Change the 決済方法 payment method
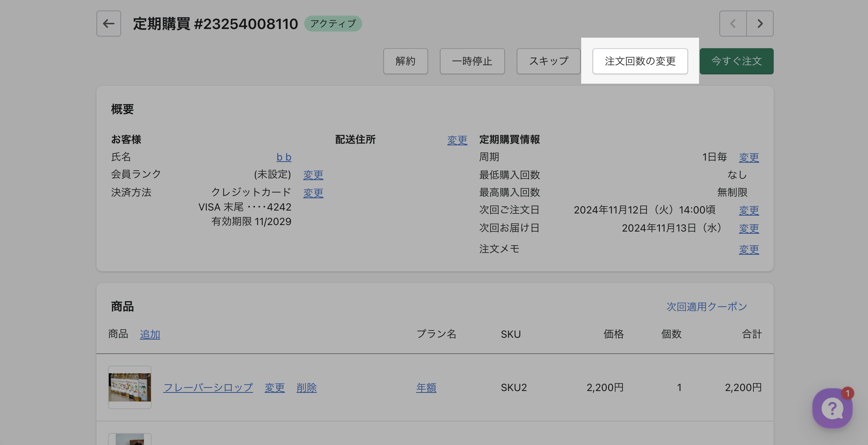Image resolution: width=868 pixels, height=445 pixels. pos(313,193)
